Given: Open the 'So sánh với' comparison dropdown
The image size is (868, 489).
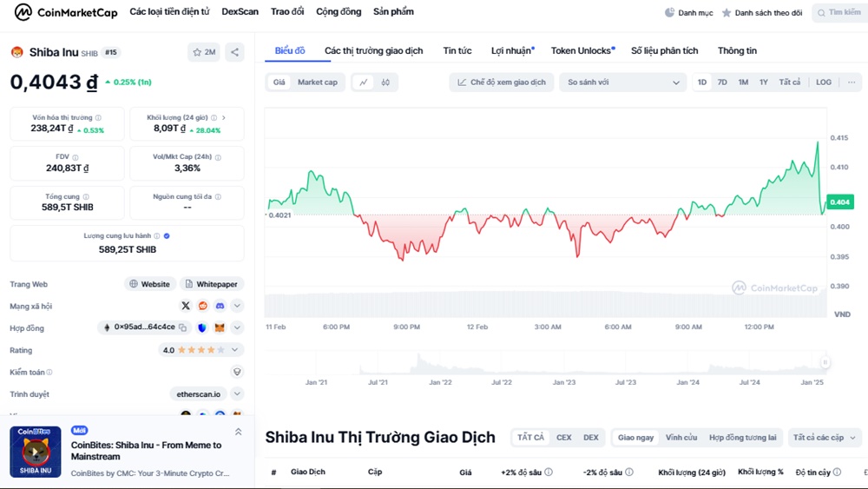Looking at the screenshot, I should click(x=622, y=83).
